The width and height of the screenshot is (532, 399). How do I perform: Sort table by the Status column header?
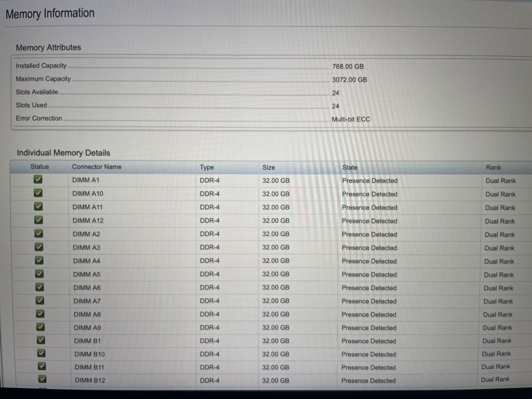click(x=40, y=167)
